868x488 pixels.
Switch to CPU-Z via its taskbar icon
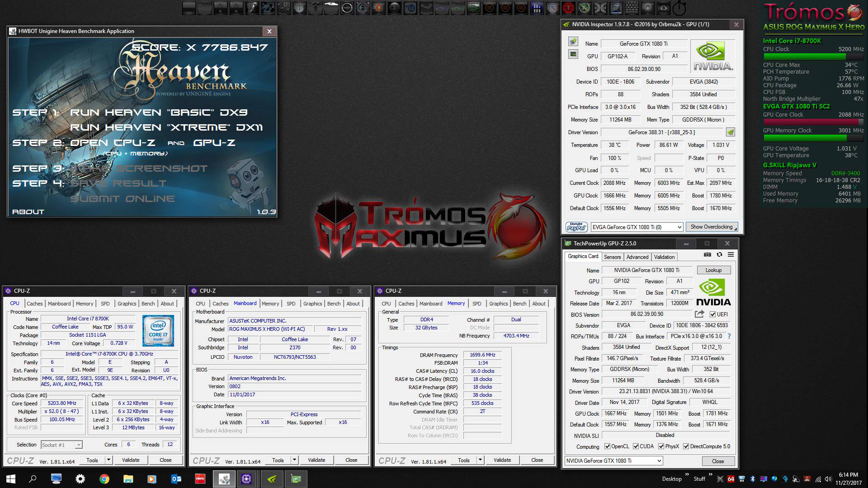click(x=246, y=479)
